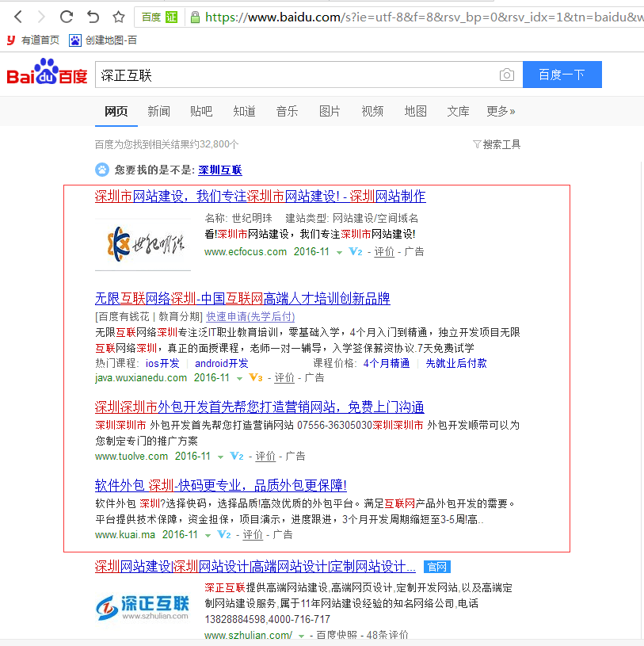
Task: Switch to the 贴吧 tab
Action: [201, 111]
